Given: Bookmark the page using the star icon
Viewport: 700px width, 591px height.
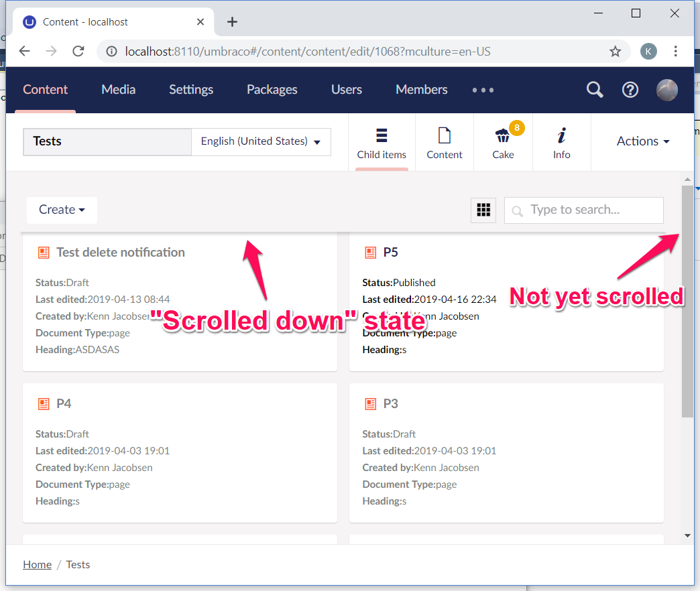Looking at the screenshot, I should pos(615,51).
